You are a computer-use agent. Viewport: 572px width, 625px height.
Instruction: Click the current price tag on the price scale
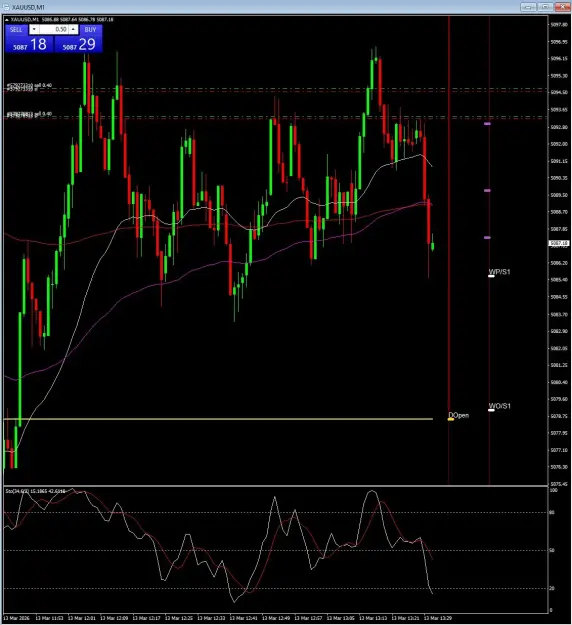(559, 243)
